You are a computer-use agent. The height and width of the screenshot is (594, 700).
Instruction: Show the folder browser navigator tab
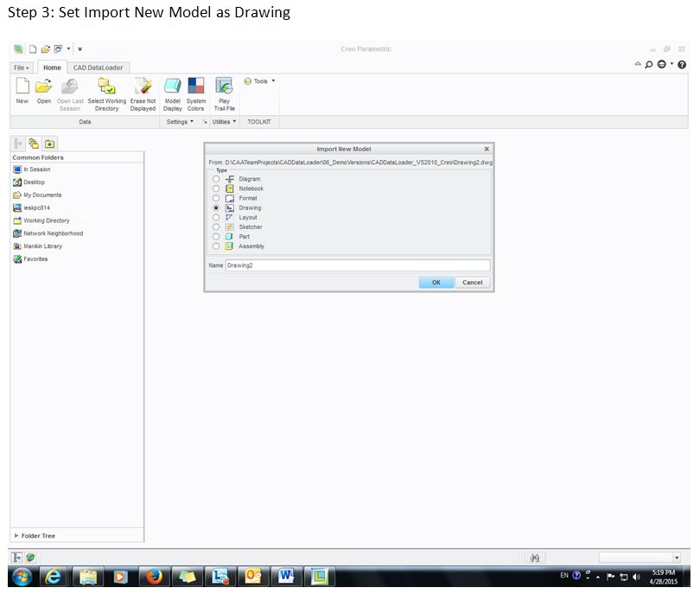click(34, 144)
